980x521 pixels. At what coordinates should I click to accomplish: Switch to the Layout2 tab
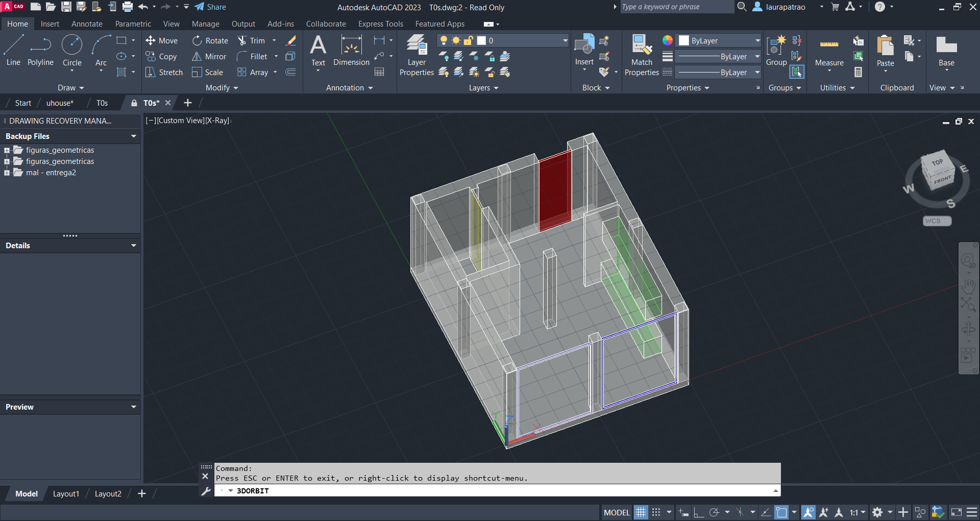[108, 494]
